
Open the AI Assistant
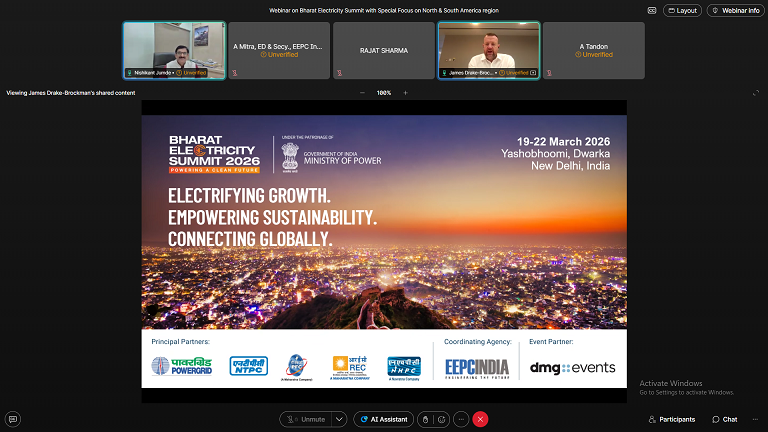click(383, 419)
